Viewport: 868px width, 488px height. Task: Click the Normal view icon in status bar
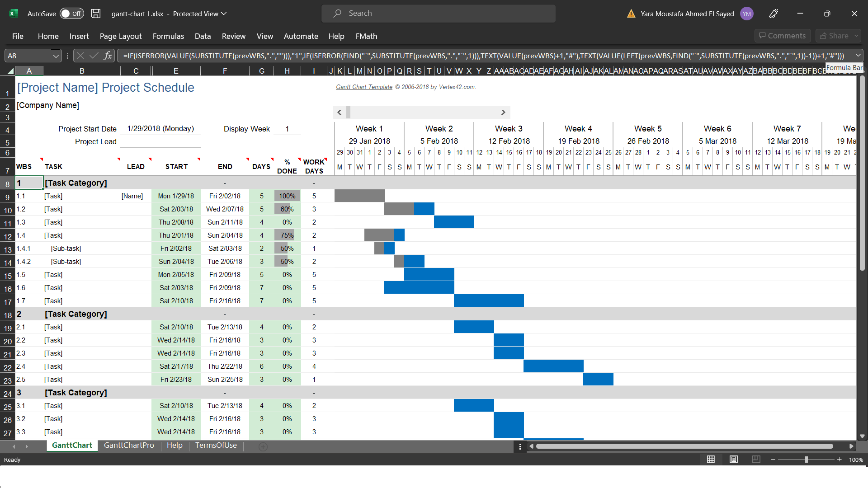point(711,460)
